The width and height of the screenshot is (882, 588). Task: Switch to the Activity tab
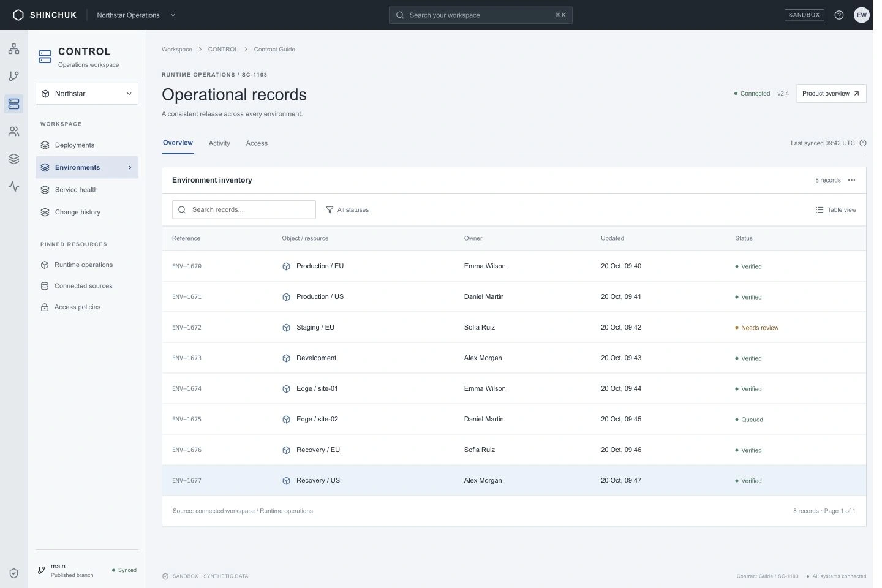click(x=219, y=143)
